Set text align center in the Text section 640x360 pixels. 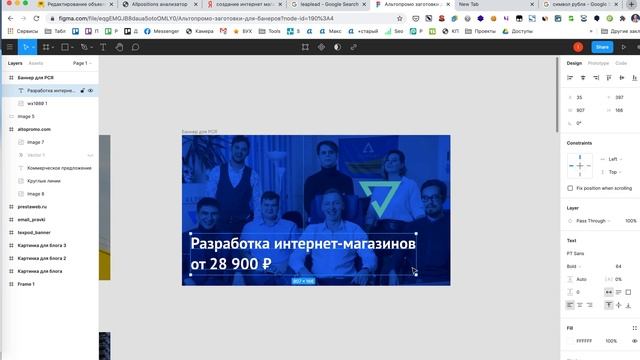tap(580, 305)
